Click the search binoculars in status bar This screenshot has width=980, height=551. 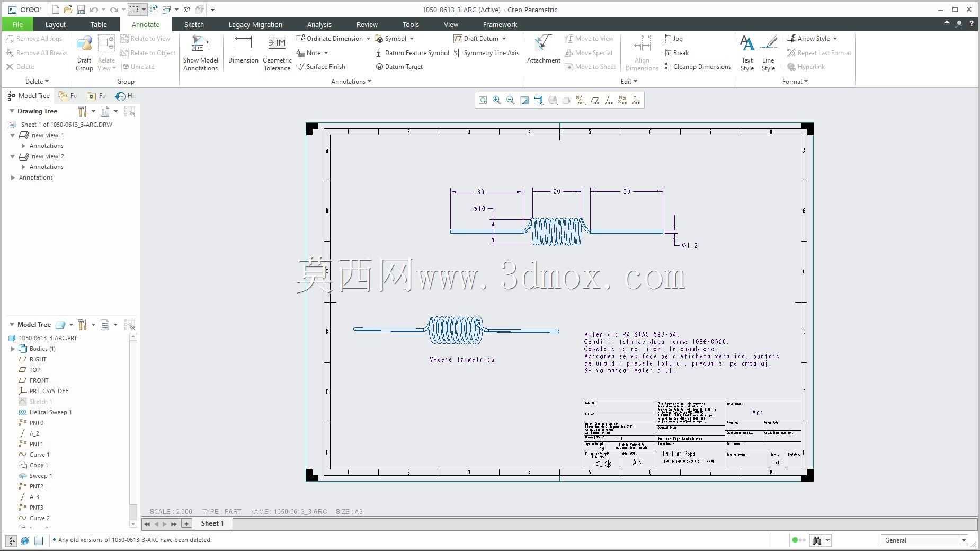[817, 540]
